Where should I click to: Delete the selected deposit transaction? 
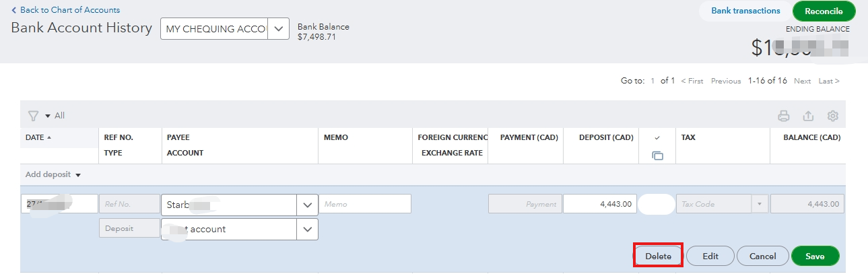coord(659,256)
